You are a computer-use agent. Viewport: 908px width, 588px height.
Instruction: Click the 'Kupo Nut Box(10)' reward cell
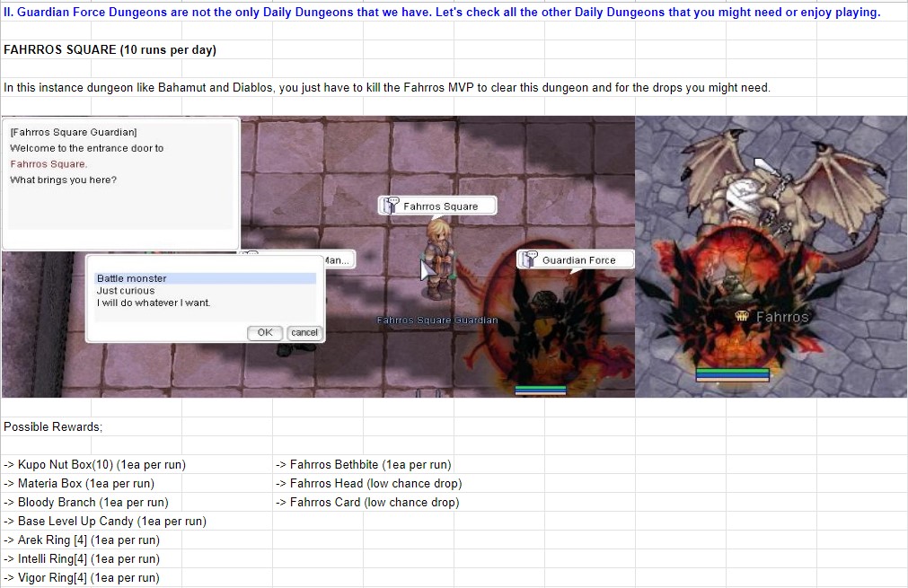[94, 464]
